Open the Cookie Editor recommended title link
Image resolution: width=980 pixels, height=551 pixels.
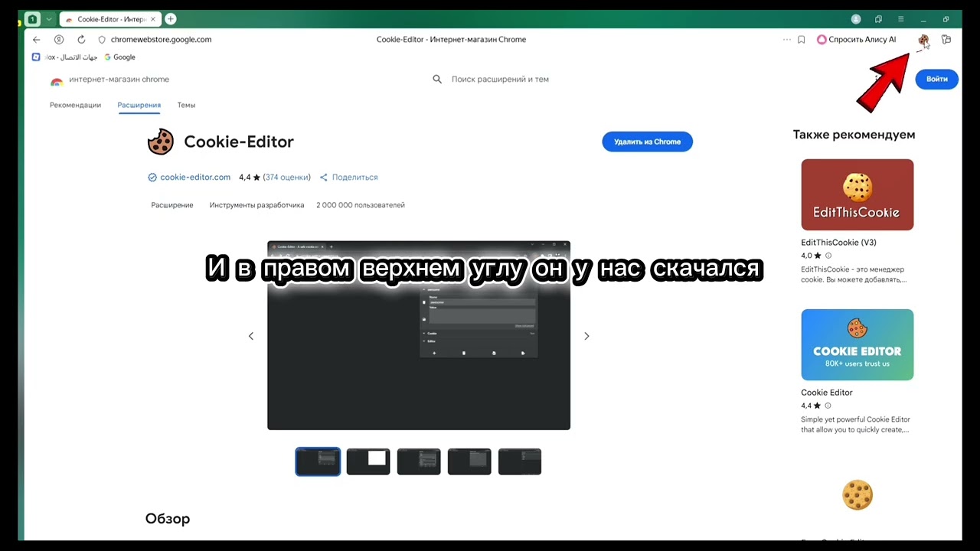point(827,393)
